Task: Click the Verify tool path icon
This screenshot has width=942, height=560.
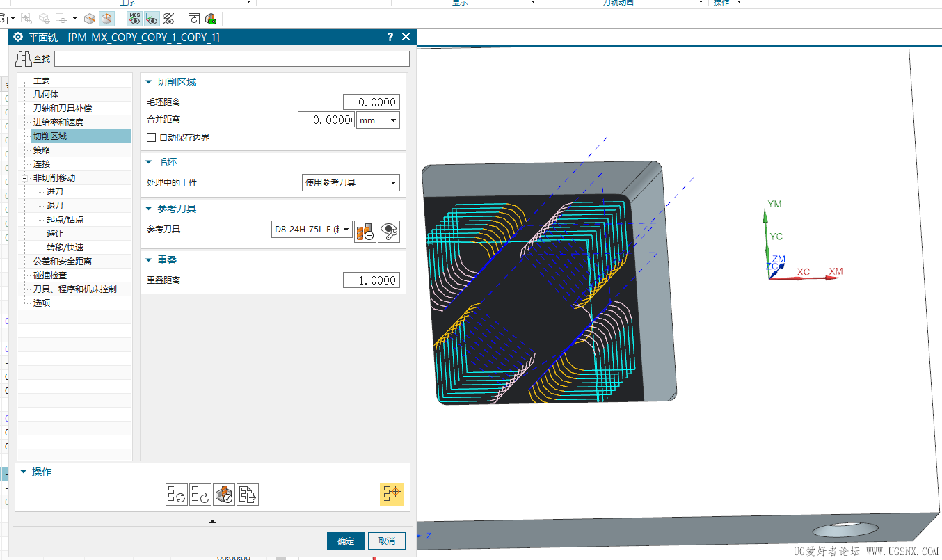Action: pyautogui.click(x=224, y=495)
